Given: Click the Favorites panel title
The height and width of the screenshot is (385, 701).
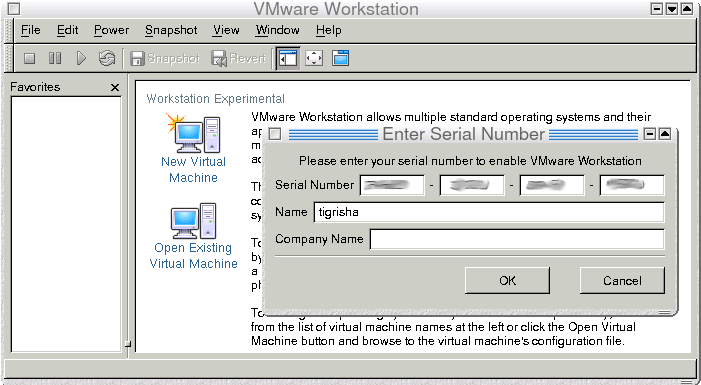Looking at the screenshot, I should [x=35, y=87].
